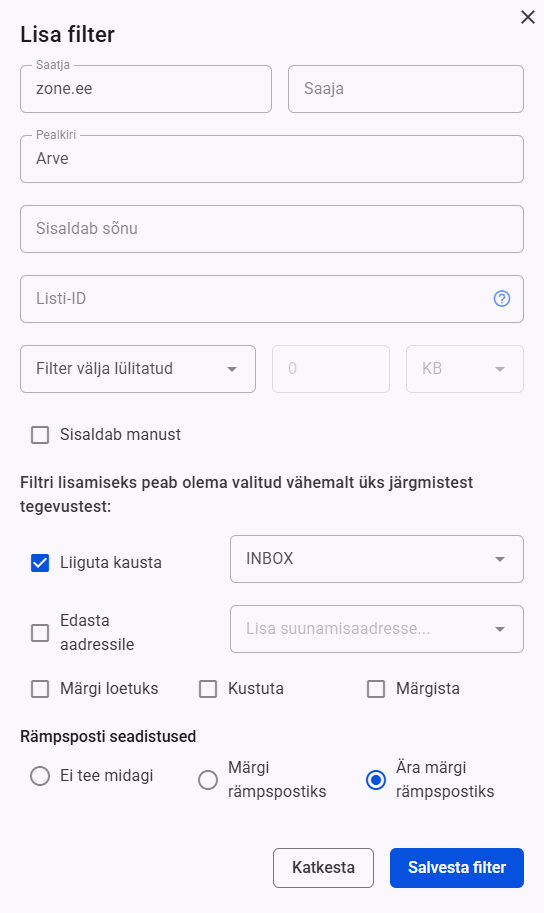Screen dimensions: 544x913
Task: Tick the Kustuta checkbox
Action: click(208, 689)
